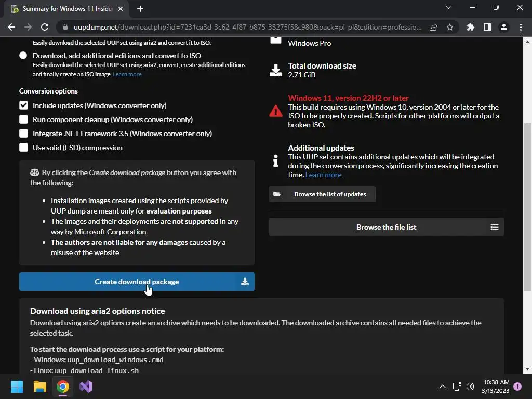Click the address bar URL field
Screen dimensions: 532x399
pos(247,27)
